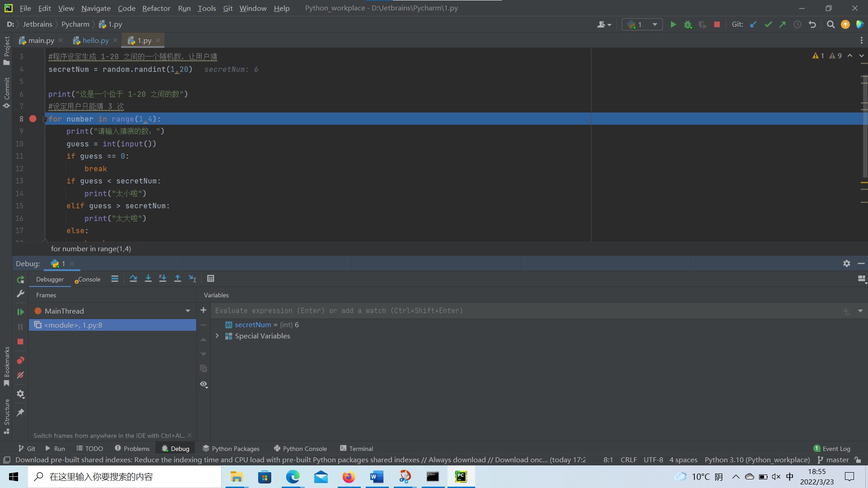Click Resume Program in debug sidebar
This screenshot has height=488, width=868.
click(20, 312)
